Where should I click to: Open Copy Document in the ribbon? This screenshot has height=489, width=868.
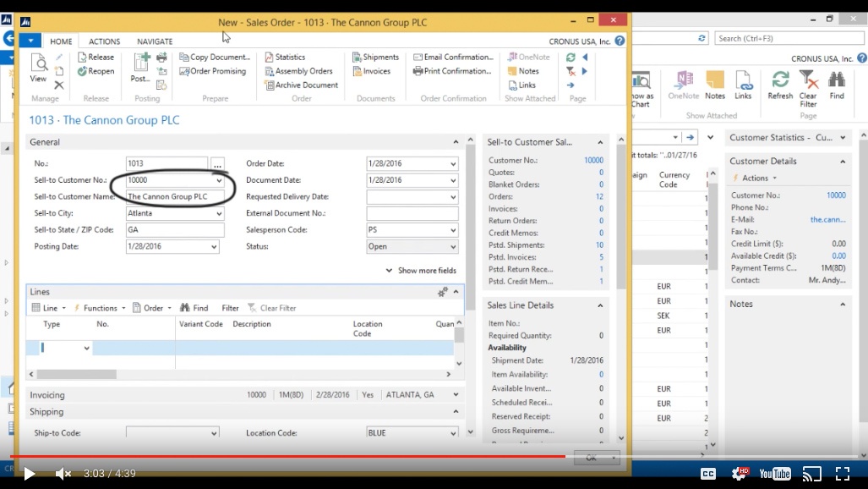pos(215,57)
